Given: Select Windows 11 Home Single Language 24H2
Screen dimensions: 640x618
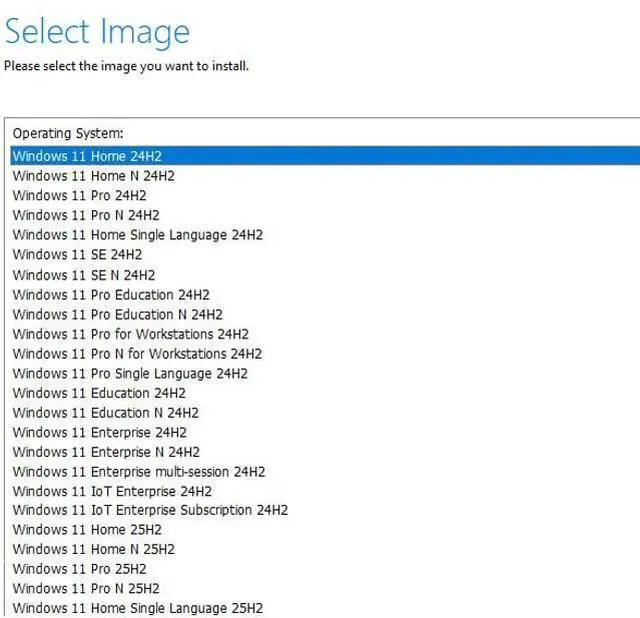Looking at the screenshot, I should [x=137, y=235].
